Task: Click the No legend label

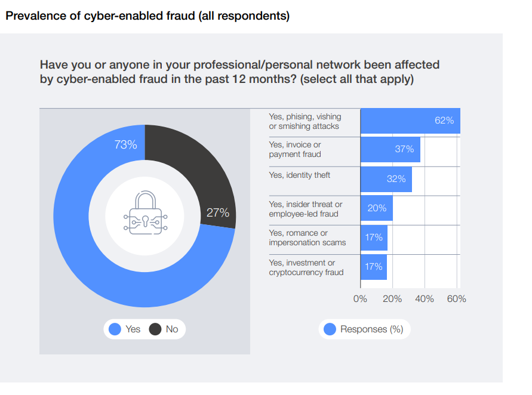Action: [x=172, y=329]
